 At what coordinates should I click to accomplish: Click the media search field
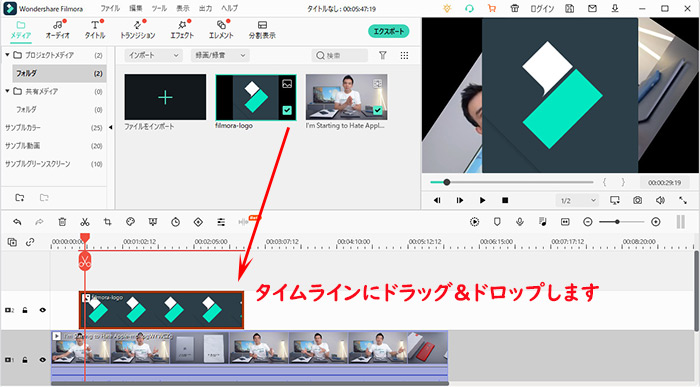point(340,55)
